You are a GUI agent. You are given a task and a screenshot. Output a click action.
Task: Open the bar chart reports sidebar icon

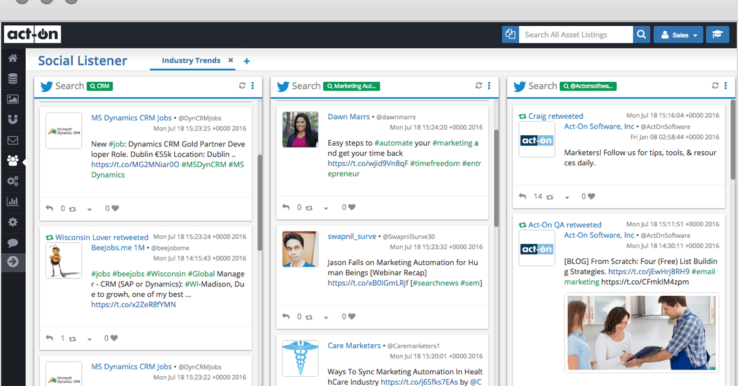click(x=13, y=201)
